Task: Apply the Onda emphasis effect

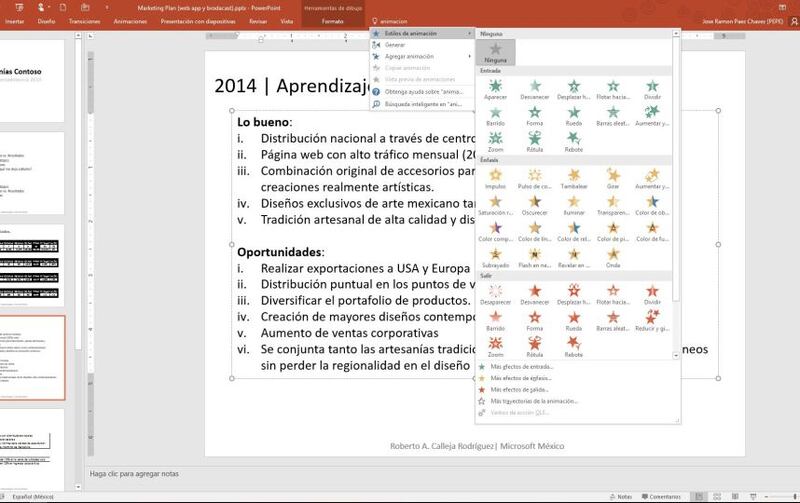Action: pyautogui.click(x=613, y=259)
